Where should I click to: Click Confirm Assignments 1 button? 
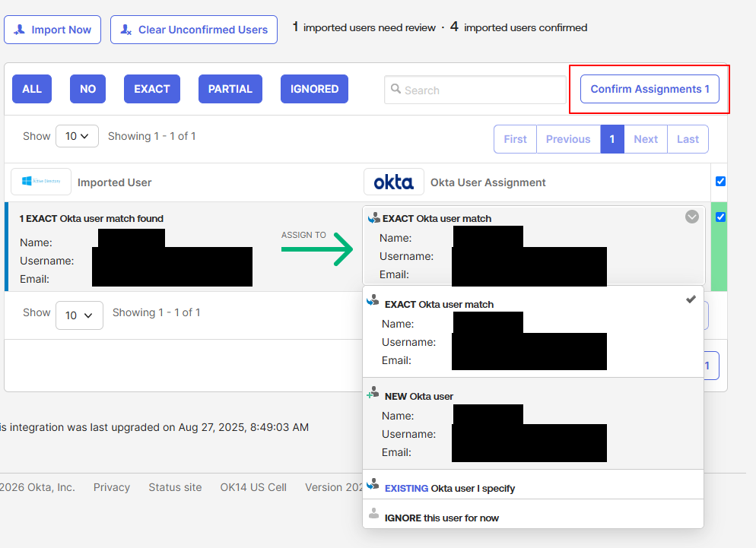pyautogui.click(x=650, y=89)
